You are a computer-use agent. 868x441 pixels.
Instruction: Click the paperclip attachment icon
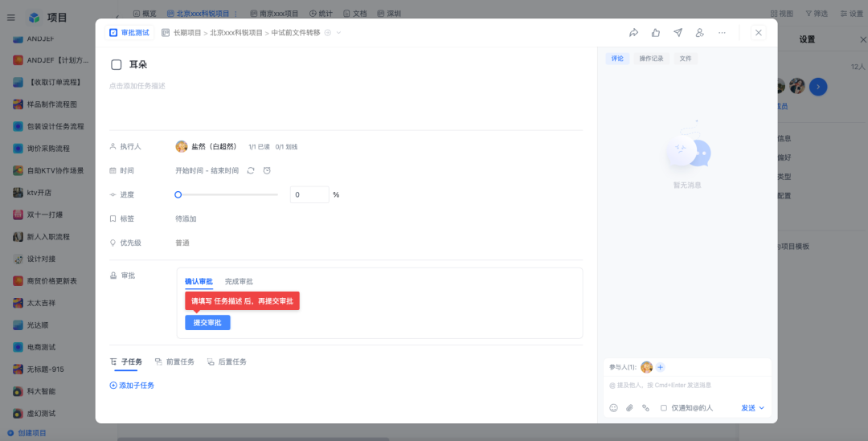(x=629, y=408)
